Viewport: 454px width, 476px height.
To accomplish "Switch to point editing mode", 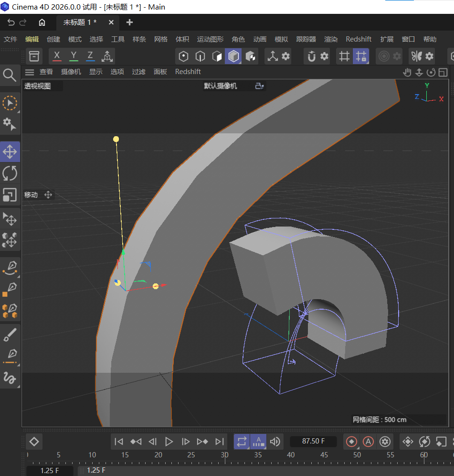I will 183,56.
